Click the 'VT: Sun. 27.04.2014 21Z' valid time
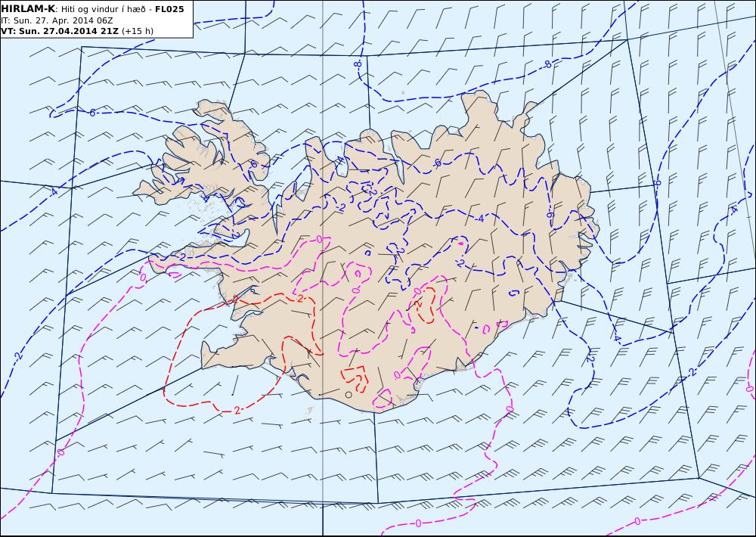Image resolution: width=756 pixels, height=537 pixels. click(60, 31)
